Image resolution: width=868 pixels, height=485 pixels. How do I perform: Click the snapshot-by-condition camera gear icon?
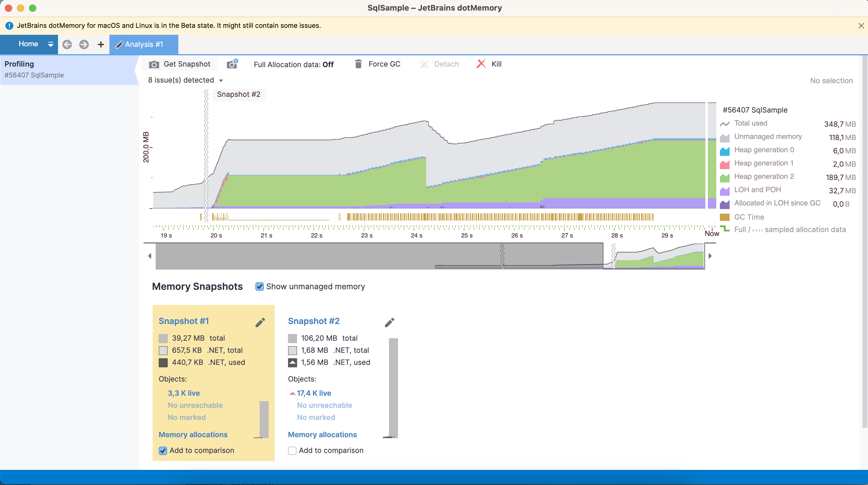pos(232,64)
